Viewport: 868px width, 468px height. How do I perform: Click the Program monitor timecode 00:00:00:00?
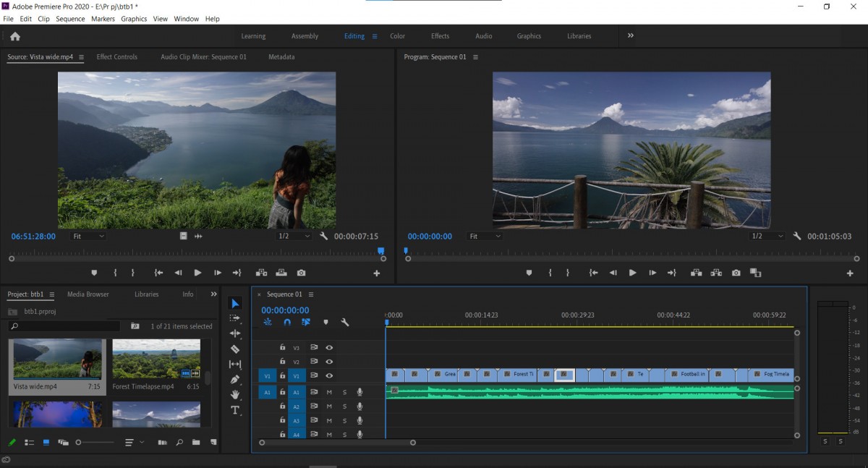[430, 237]
